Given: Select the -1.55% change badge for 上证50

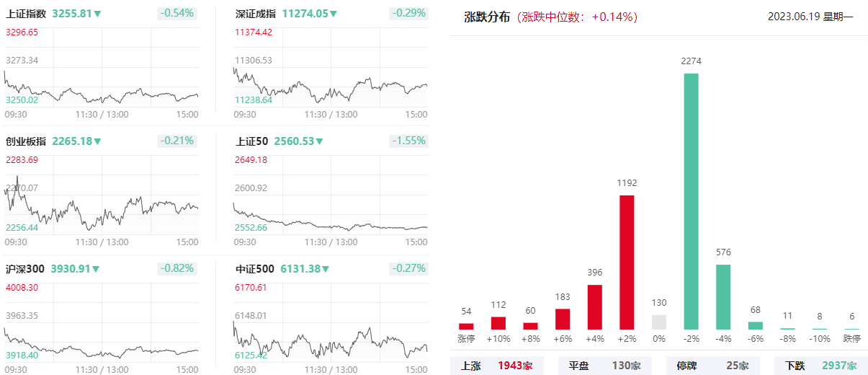Looking at the screenshot, I should tap(408, 141).
